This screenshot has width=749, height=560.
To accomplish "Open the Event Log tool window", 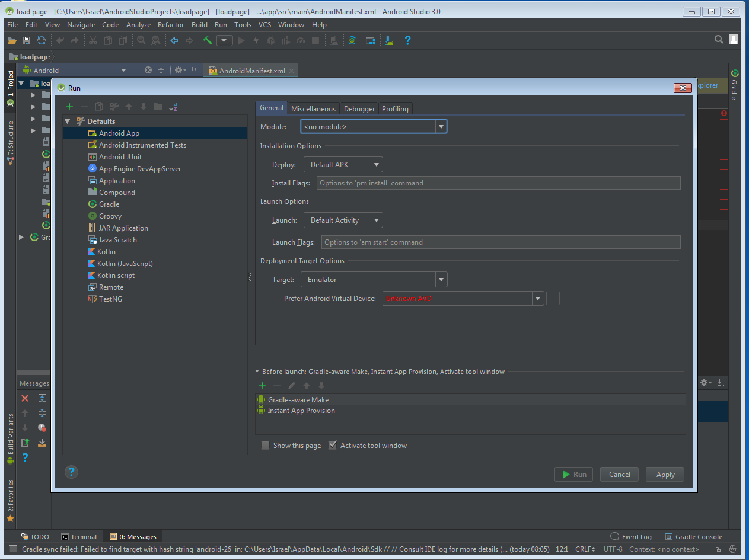I will [631, 537].
